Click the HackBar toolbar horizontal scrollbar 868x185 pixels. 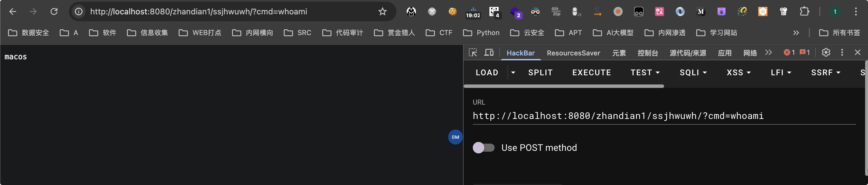(x=563, y=86)
